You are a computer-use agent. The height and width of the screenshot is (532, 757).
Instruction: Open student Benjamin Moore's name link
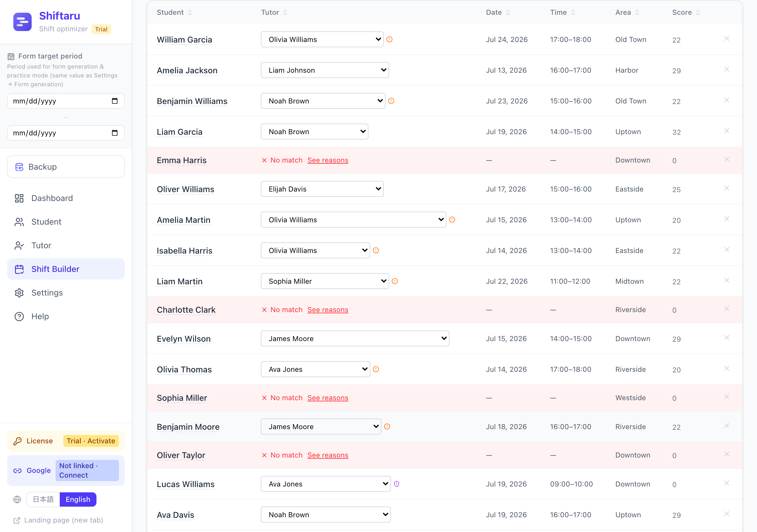click(188, 427)
